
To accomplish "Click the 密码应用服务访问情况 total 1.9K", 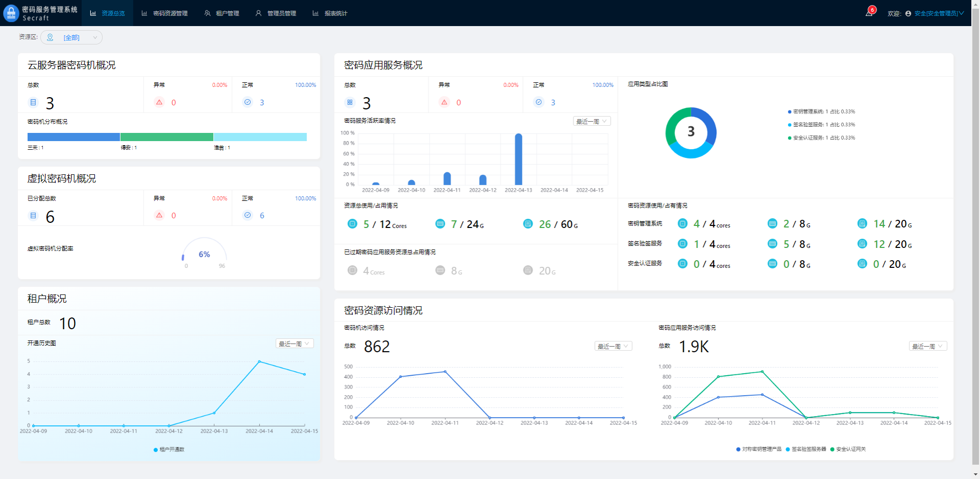I will point(694,347).
